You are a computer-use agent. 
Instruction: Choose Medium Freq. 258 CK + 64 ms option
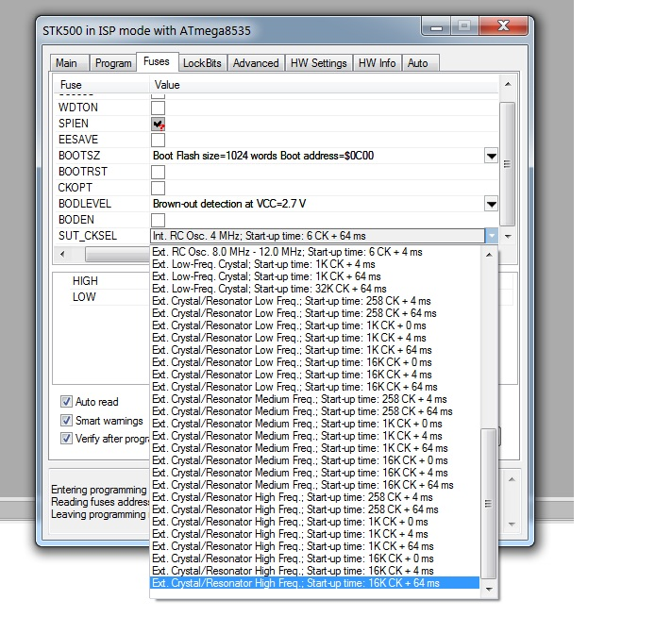tap(315, 411)
